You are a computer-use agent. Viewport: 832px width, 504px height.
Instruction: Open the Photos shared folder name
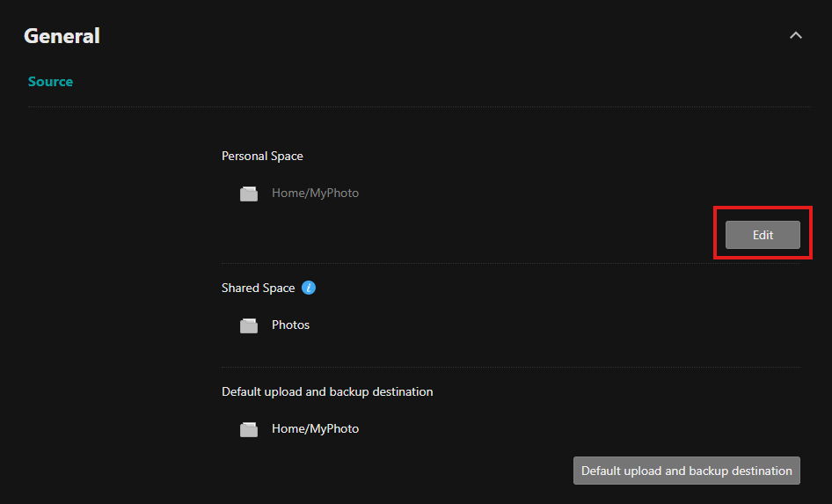click(x=290, y=325)
